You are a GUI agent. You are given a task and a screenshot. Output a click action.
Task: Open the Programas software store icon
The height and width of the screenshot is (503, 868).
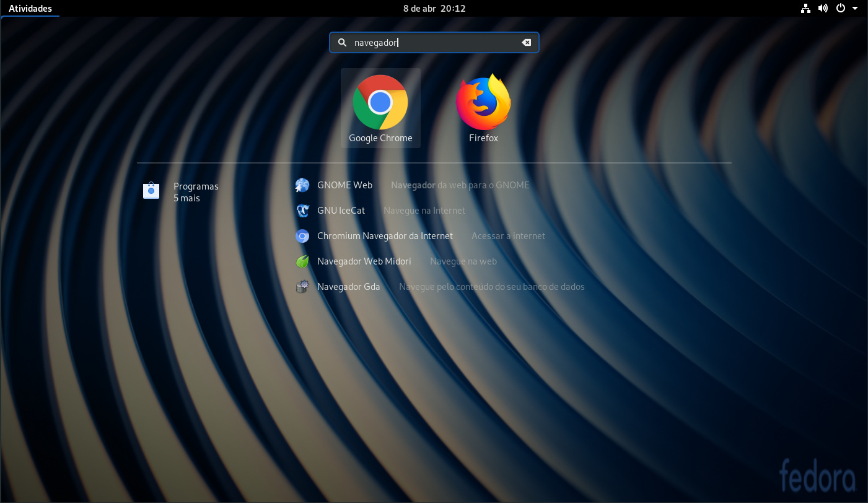click(x=151, y=191)
